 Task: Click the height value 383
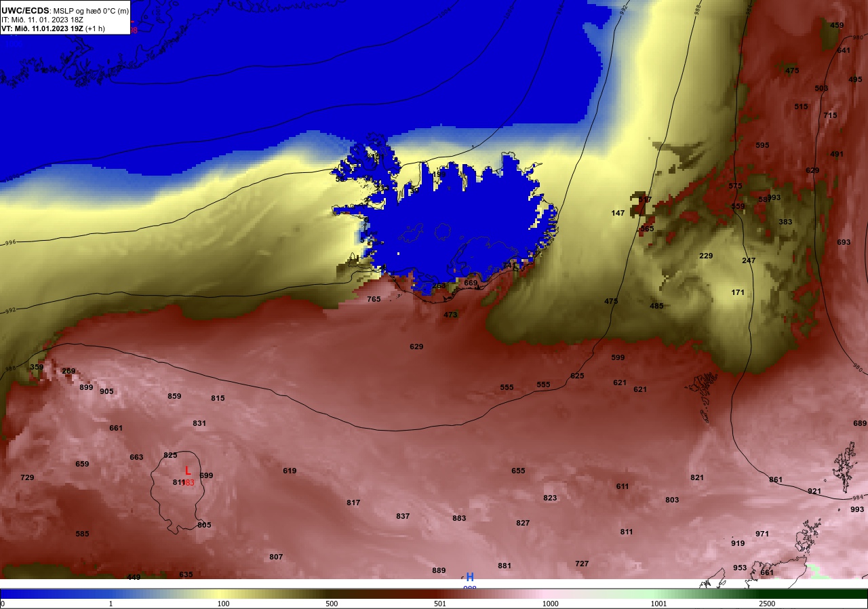point(785,222)
